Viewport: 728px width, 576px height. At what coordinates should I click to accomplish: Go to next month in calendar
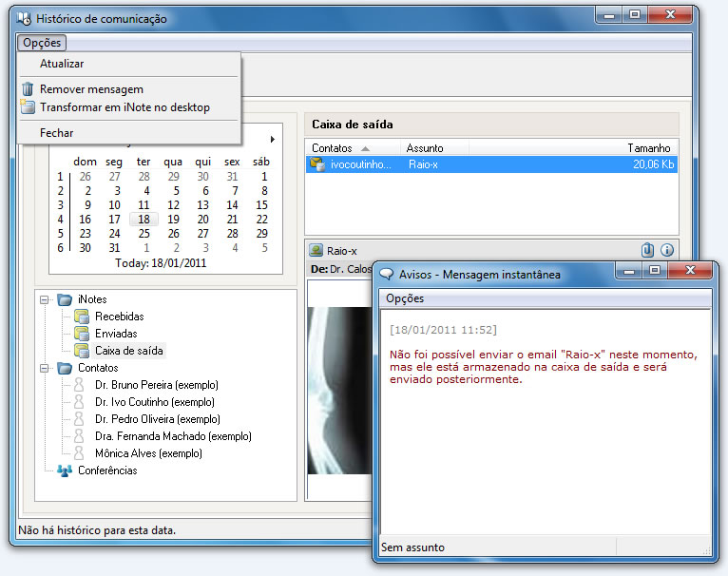[273, 139]
